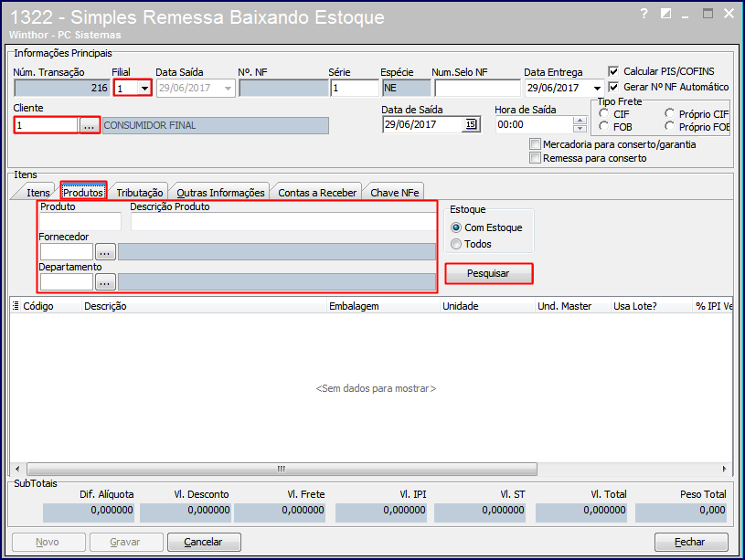Click the help question mark icon
Viewport: 745px width, 560px height.
644,14
